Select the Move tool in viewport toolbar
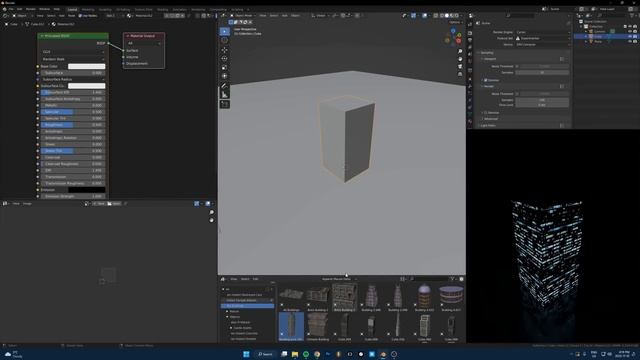The image size is (640, 360). coord(224,50)
